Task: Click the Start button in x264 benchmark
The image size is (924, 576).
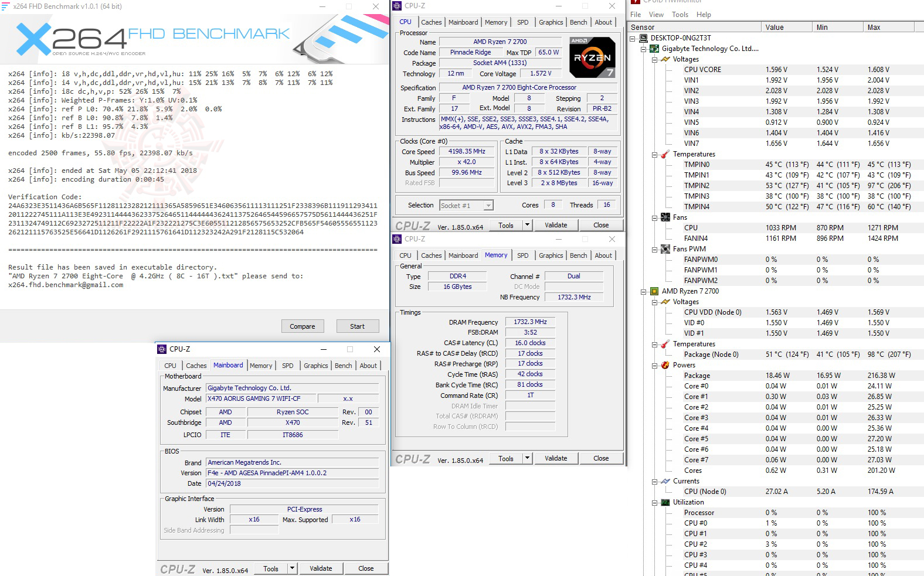Action: coord(357,326)
